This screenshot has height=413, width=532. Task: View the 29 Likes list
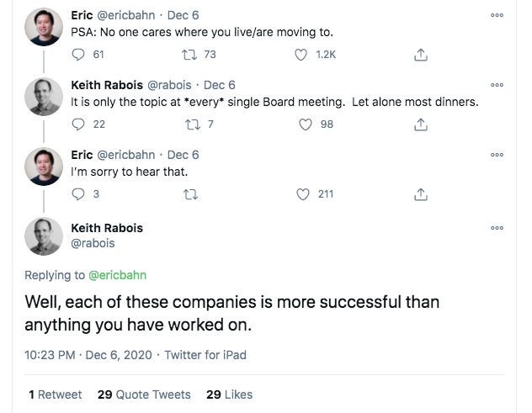tap(229, 394)
